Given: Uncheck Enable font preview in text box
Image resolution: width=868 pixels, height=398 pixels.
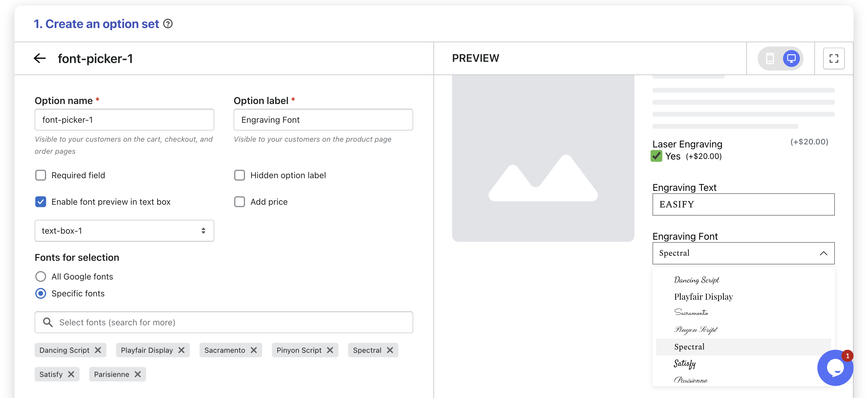Looking at the screenshot, I should point(41,202).
